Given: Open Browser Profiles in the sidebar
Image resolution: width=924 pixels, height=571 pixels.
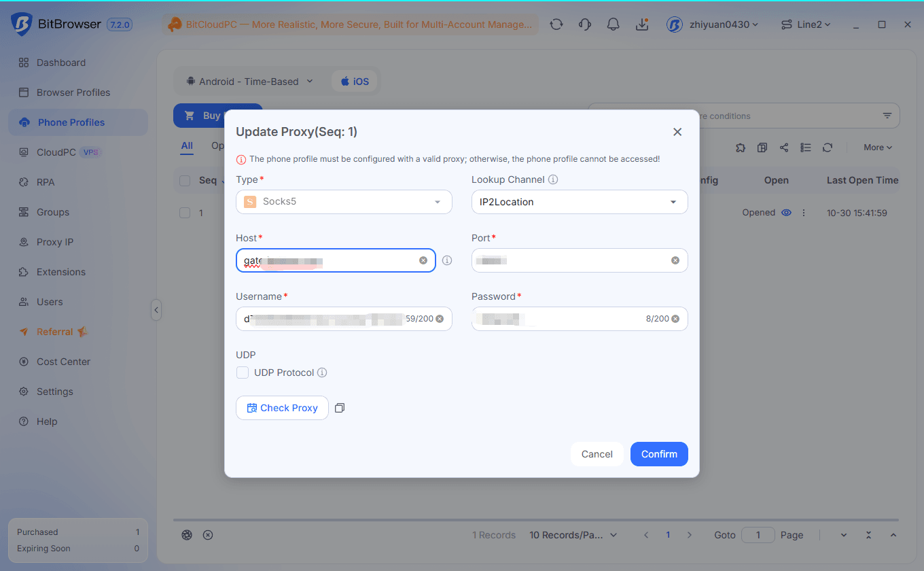Looking at the screenshot, I should coord(77,92).
